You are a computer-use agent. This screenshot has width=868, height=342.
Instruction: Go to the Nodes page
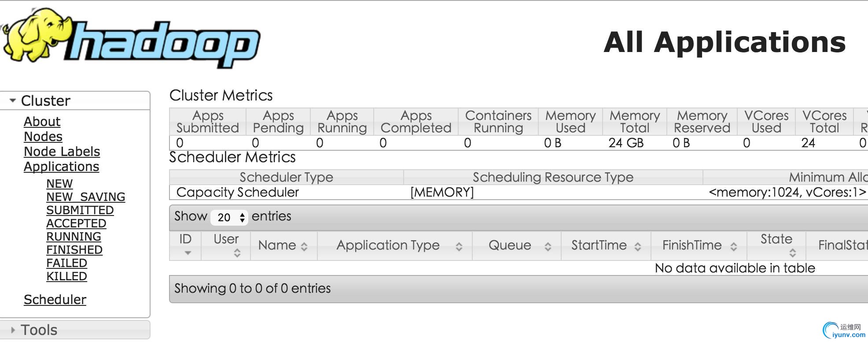point(43,137)
